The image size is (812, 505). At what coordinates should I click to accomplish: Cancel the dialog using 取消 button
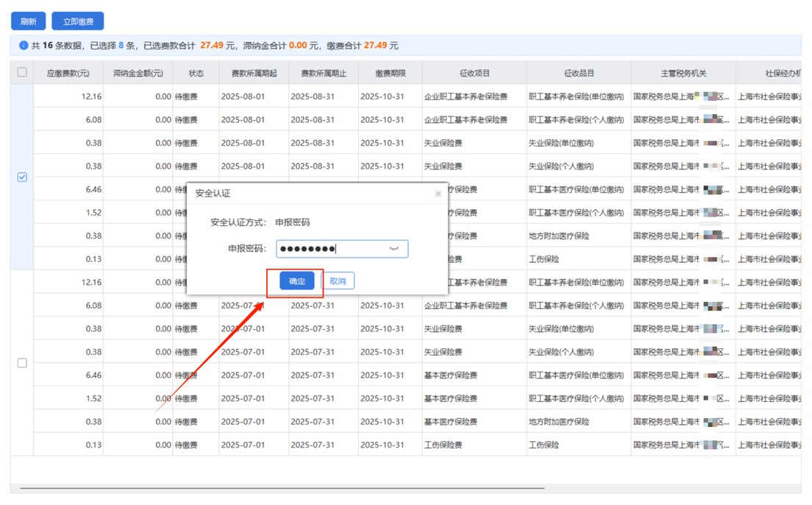pyautogui.click(x=338, y=281)
